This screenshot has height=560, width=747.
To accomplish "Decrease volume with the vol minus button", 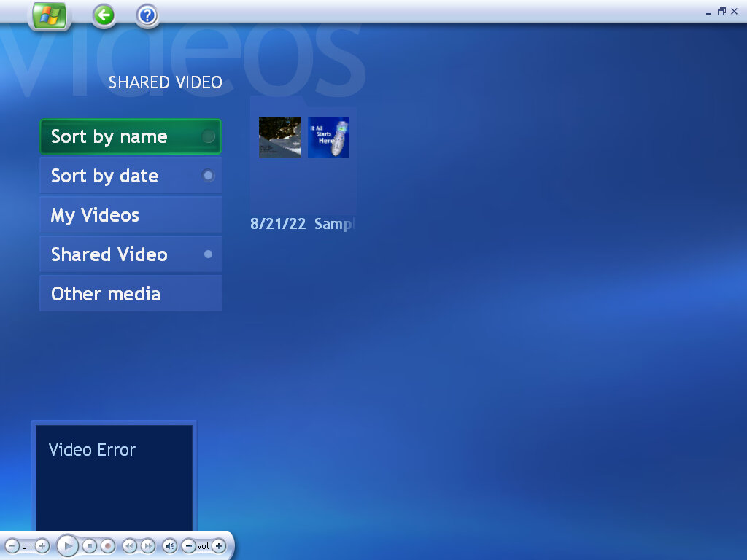I will click(190, 545).
